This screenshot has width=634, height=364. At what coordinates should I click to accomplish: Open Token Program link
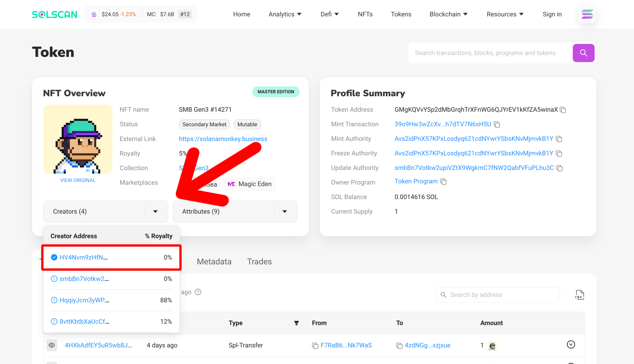[416, 181]
